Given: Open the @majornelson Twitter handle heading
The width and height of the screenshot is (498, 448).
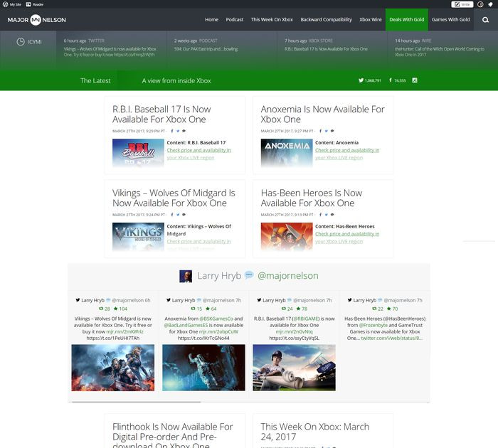Looking at the screenshot, I should (x=287, y=276).
